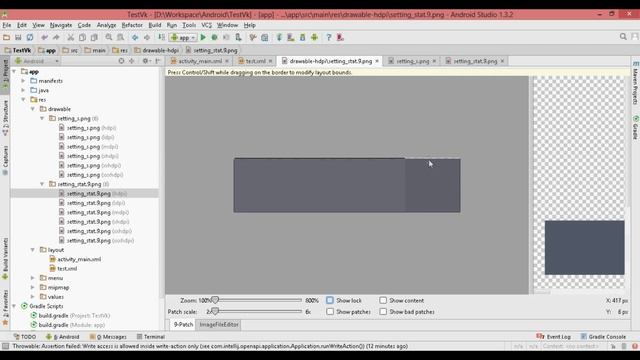Image resolution: width=640 pixels, height=360 pixels.
Task: Click the Cut scissors icon
Action: 71,38
